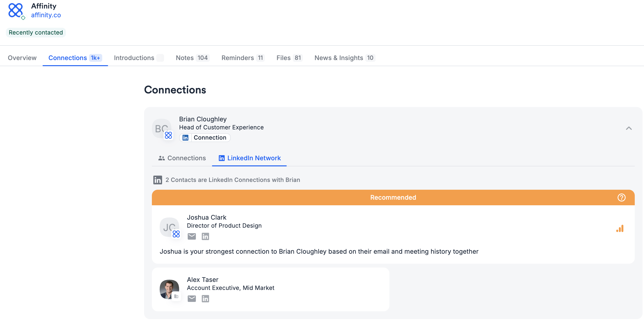Click the Connections page heading

click(175, 90)
